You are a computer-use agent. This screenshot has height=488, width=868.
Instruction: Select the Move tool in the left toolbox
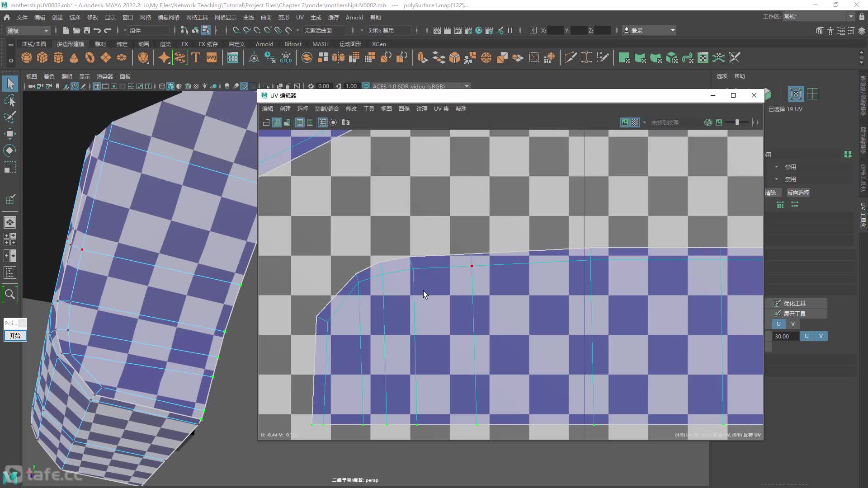point(10,133)
